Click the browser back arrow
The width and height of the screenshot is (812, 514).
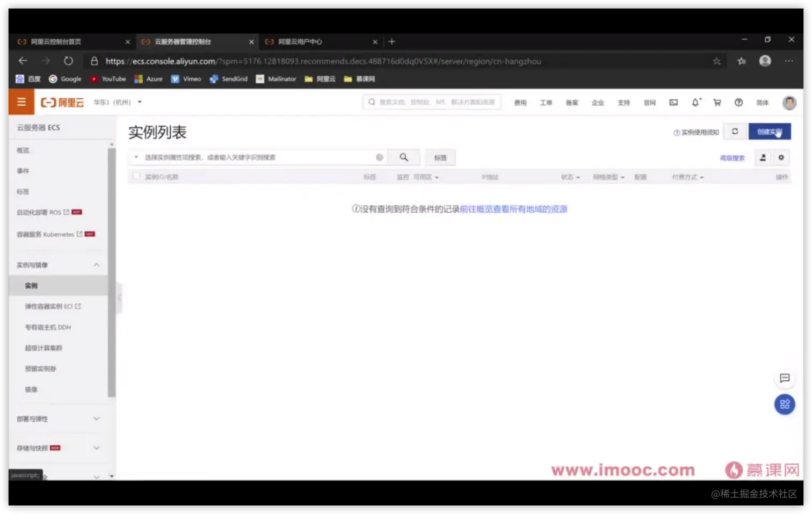pos(23,61)
